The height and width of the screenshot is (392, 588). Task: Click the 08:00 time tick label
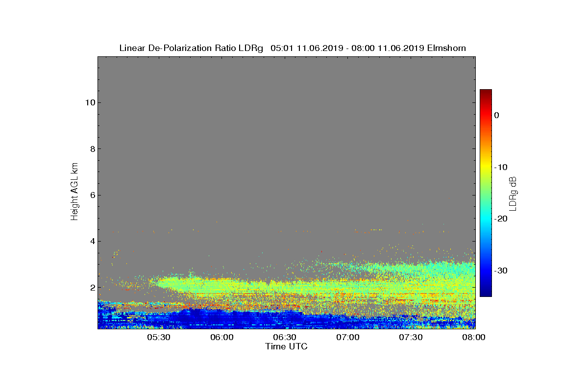tap(474, 337)
